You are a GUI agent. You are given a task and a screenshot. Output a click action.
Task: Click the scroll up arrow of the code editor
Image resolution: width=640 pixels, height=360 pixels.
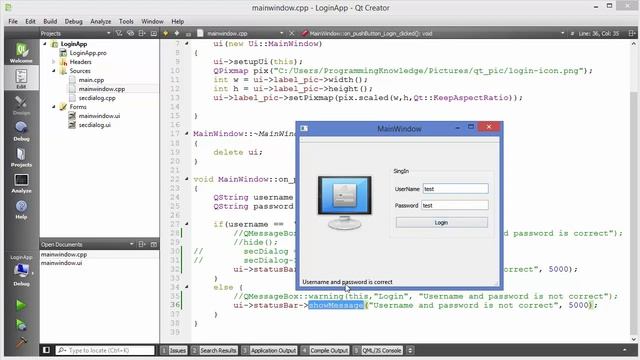[633, 43]
